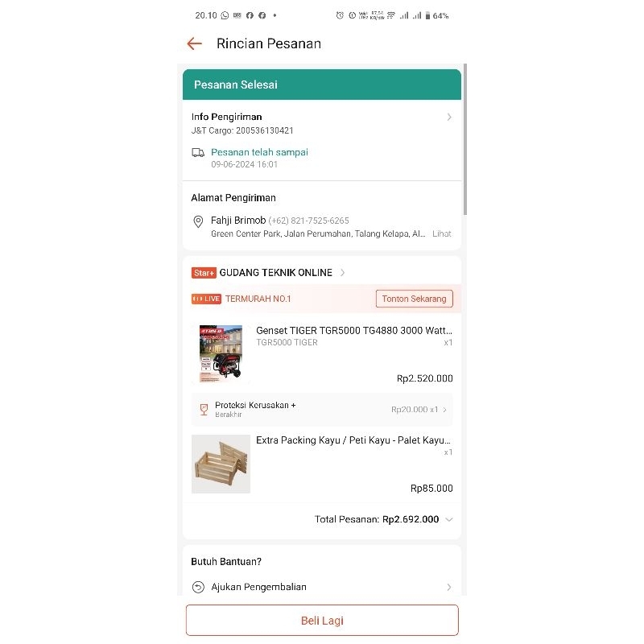Tap the return refund circular arrow icon
Image resolution: width=644 pixels, height=644 pixels.
198,587
